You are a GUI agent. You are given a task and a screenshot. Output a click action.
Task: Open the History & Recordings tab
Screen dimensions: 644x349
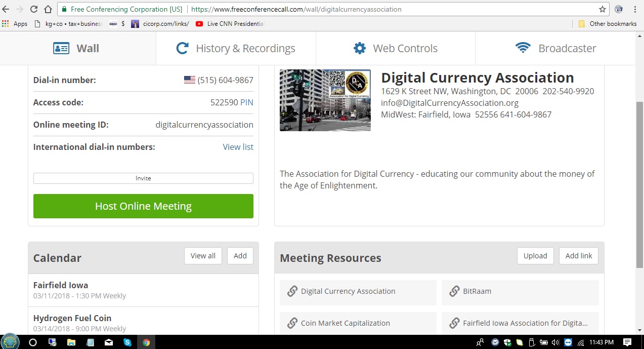coord(236,49)
